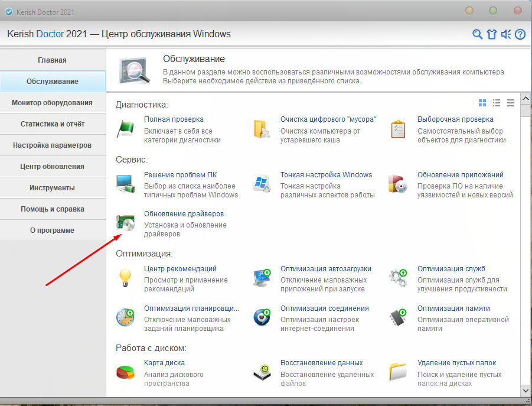Switch to detailed list view icon
532x406 pixels.
click(497, 103)
